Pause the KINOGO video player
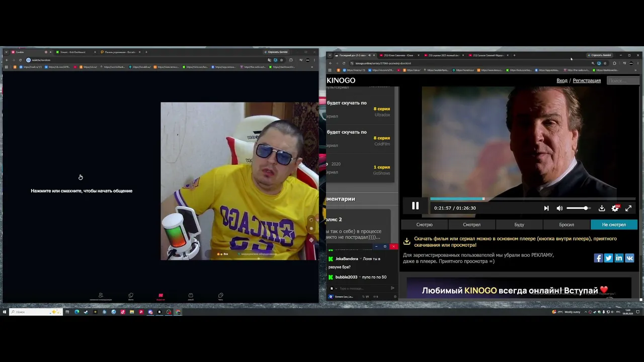The width and height of the screenshot is (644, 362). (x=415, y=206)
